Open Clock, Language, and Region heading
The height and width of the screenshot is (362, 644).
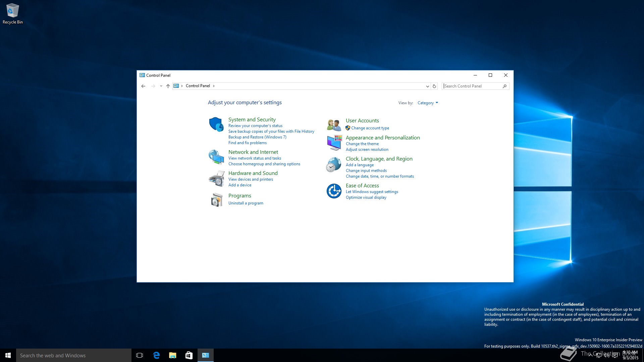[379, 159]
